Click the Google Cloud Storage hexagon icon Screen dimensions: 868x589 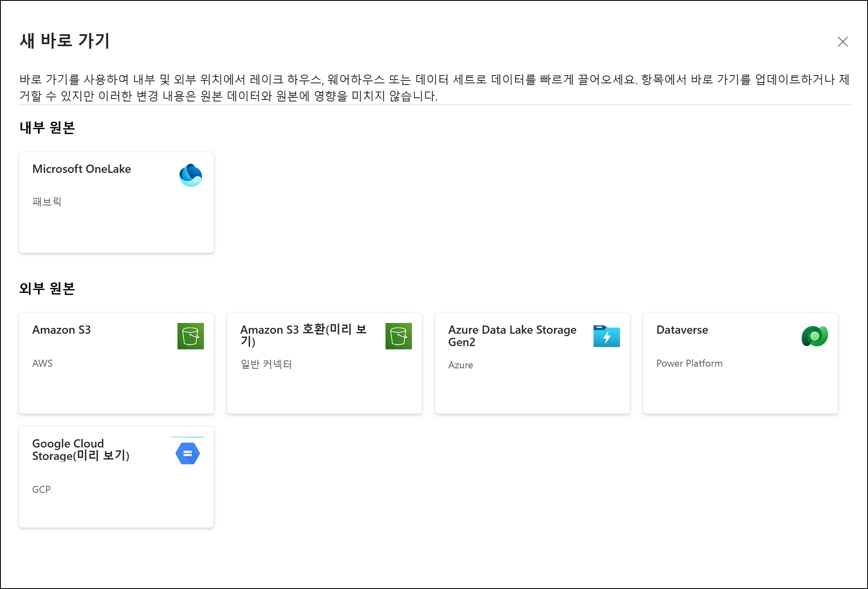[187, 453]
